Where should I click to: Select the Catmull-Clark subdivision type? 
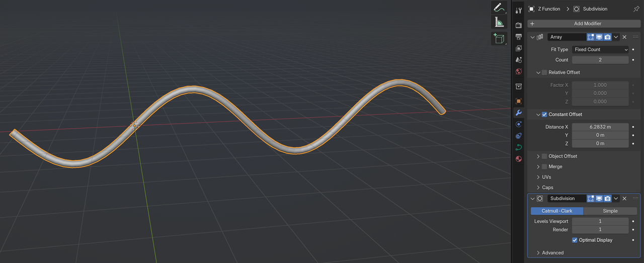(557, 211)
